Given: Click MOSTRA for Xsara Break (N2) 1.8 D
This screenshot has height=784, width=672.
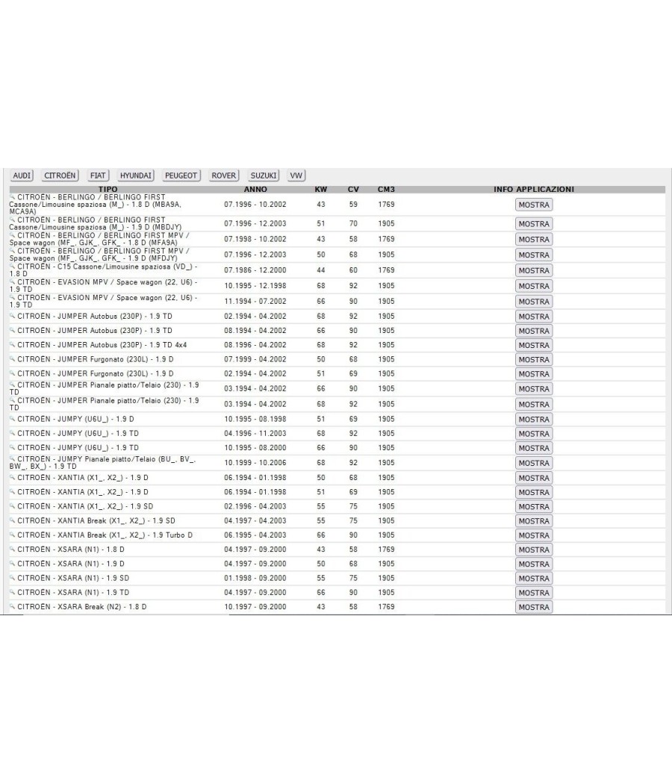Looking at the screenshot, I should click(x=534, y=607).
